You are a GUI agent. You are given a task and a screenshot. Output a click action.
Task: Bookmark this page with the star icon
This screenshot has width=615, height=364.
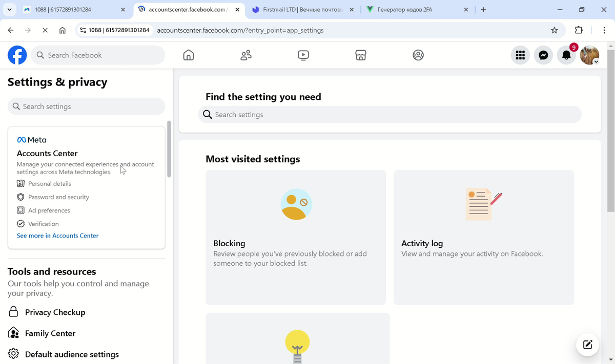(554, 30)
